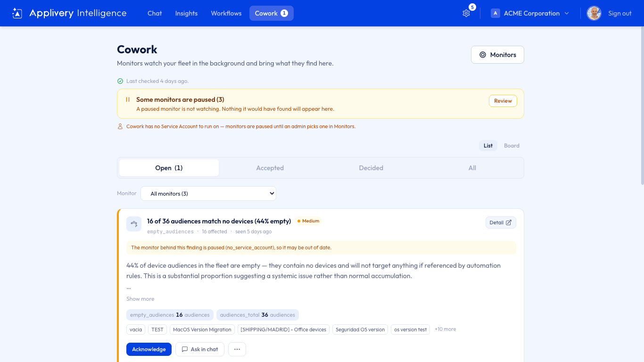Open the Monitors button
The image size is (644, 362).
(x=497, y=55)
